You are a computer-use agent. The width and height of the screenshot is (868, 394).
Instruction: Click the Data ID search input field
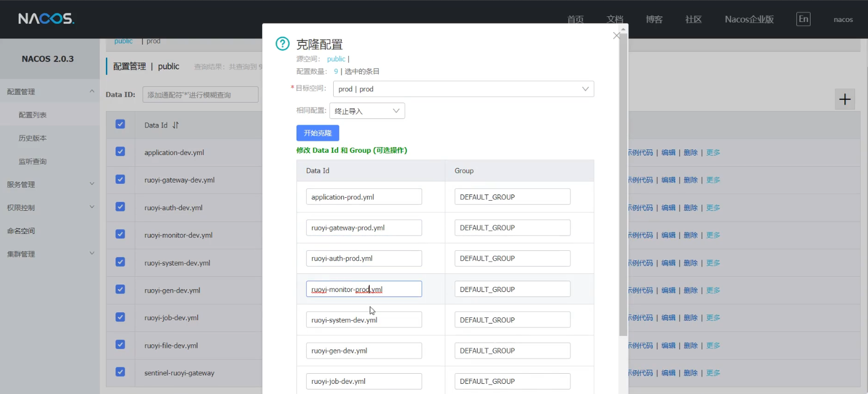tap(201, 95)
